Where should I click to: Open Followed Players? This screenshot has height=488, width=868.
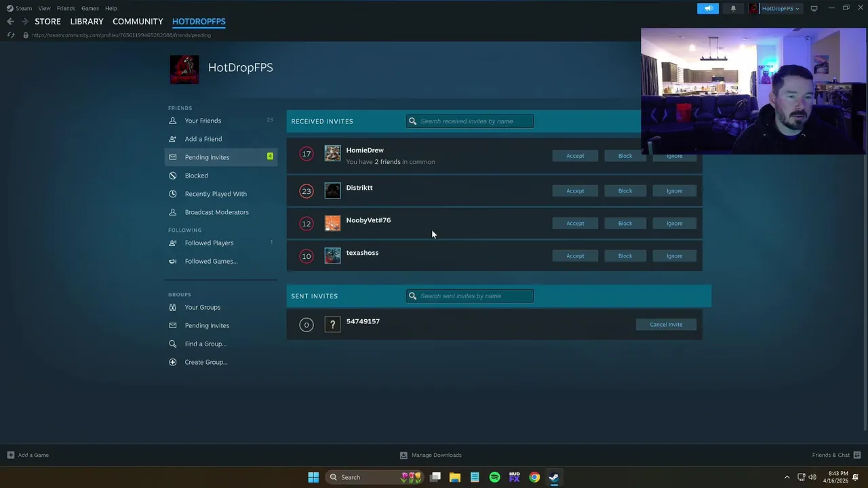(x=221, y=243)
